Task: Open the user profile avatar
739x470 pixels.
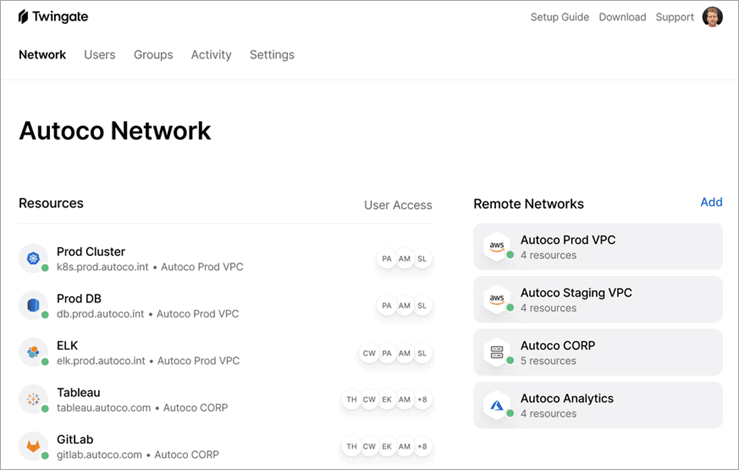Action: (712, 17)
